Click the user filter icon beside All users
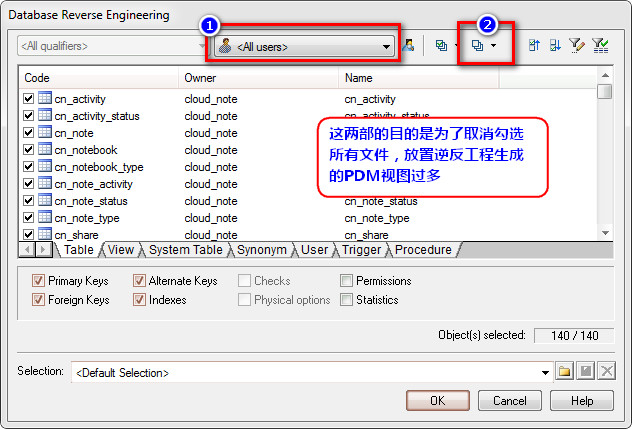This screenshot has width=632, height=429. click(x=408, y=45)
